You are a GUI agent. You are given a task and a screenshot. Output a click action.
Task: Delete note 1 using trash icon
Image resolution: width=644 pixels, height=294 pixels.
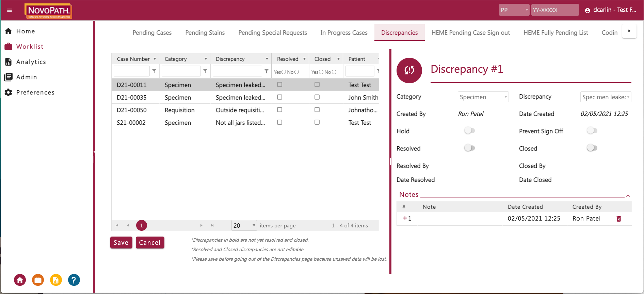click(x=619, y=219)
